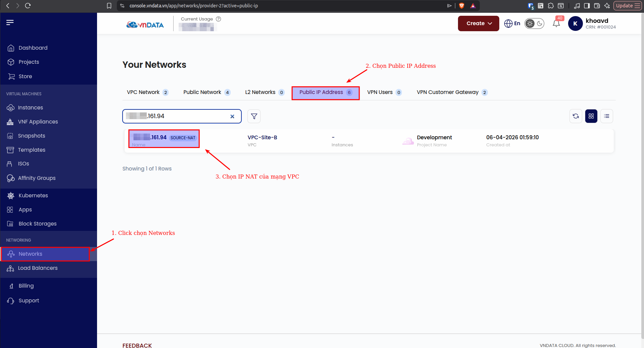
Task: Open Snapshots in the sidebar
Action: [32, 136]
